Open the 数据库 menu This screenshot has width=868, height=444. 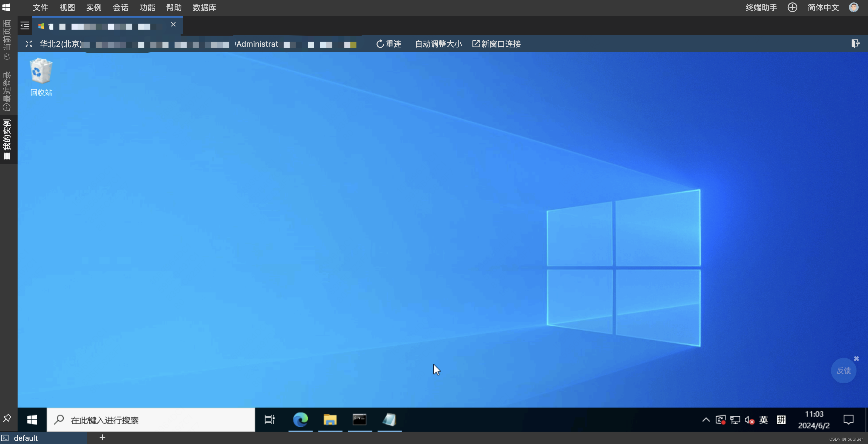[x=204, y=7]
